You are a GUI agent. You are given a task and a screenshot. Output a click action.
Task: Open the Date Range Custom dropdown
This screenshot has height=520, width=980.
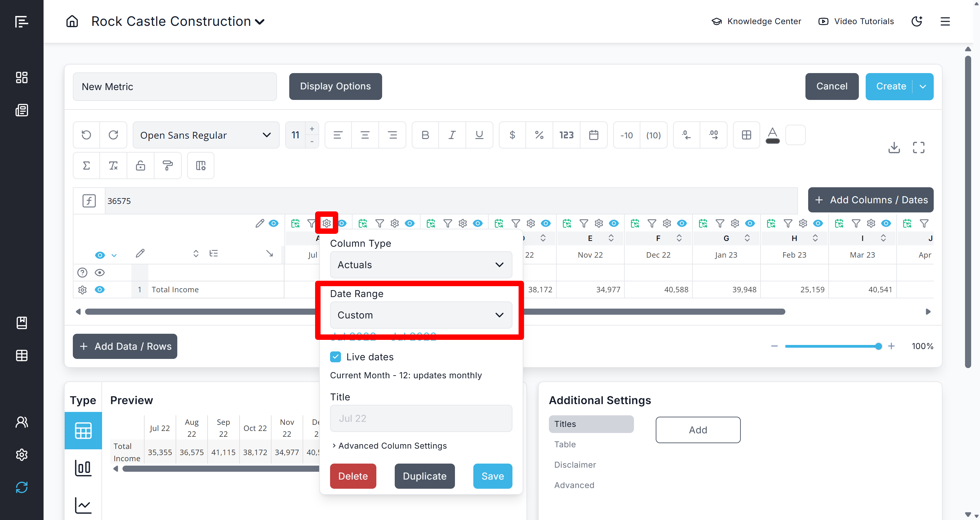pyautogui.click(x=421, y=315)
